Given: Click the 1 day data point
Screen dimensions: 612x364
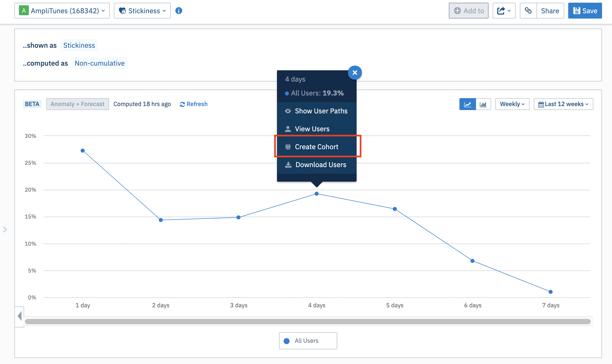Looking at the screenshot, I should (83, 151).
